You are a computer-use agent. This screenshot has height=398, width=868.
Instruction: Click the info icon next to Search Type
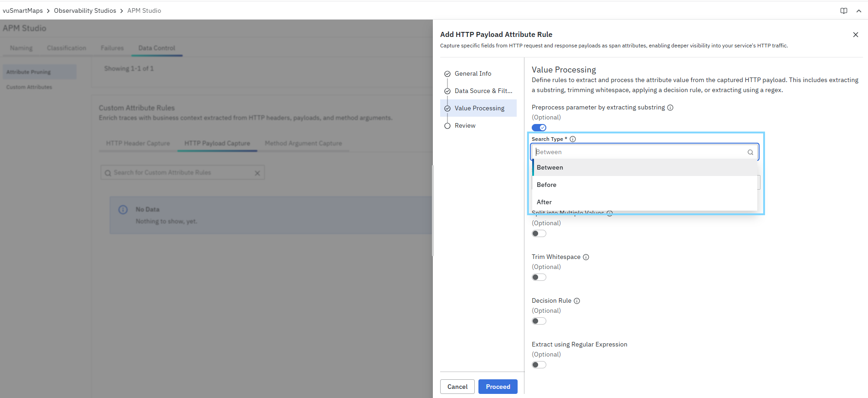tap(573, 139)
